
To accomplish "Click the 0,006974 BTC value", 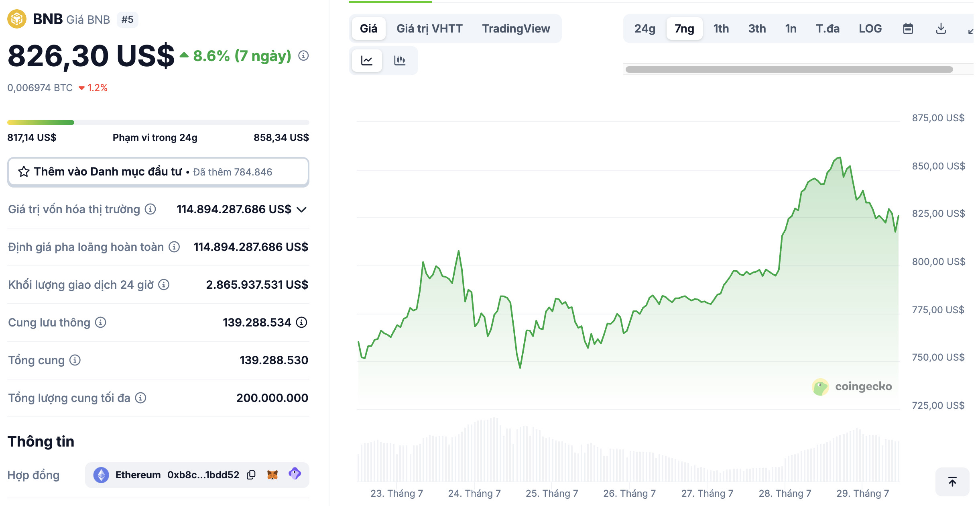I will point(40,88).
